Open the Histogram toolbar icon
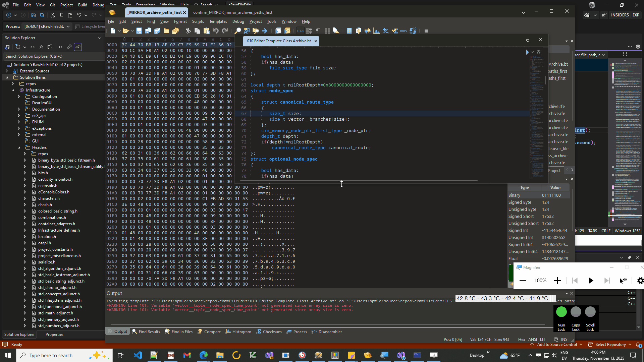644x362 pixels. (377, 31)
